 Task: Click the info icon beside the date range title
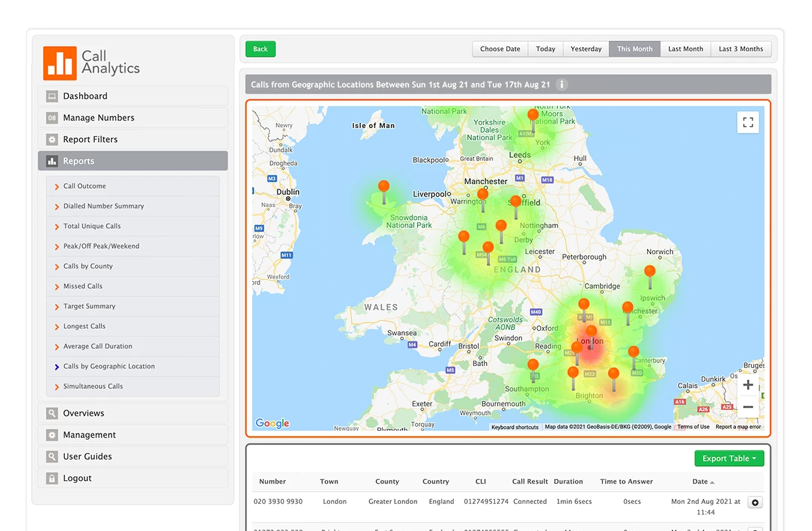click(x=562, y=85)
